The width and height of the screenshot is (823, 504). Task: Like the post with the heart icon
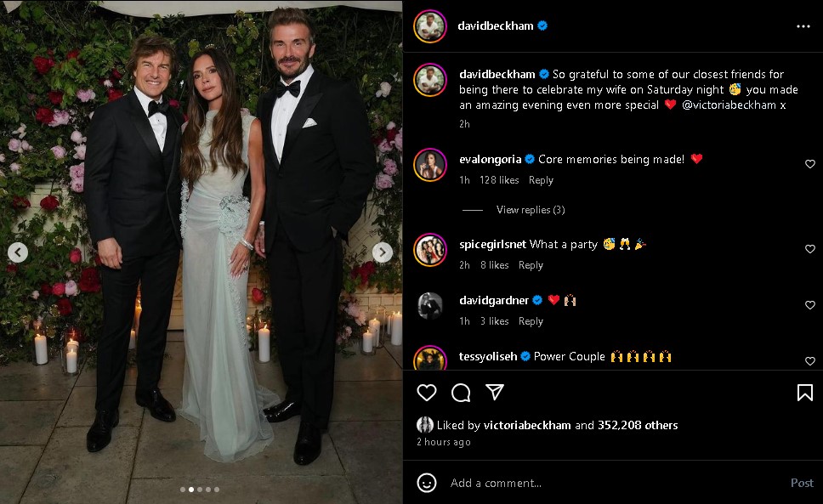tap(425, 392)
